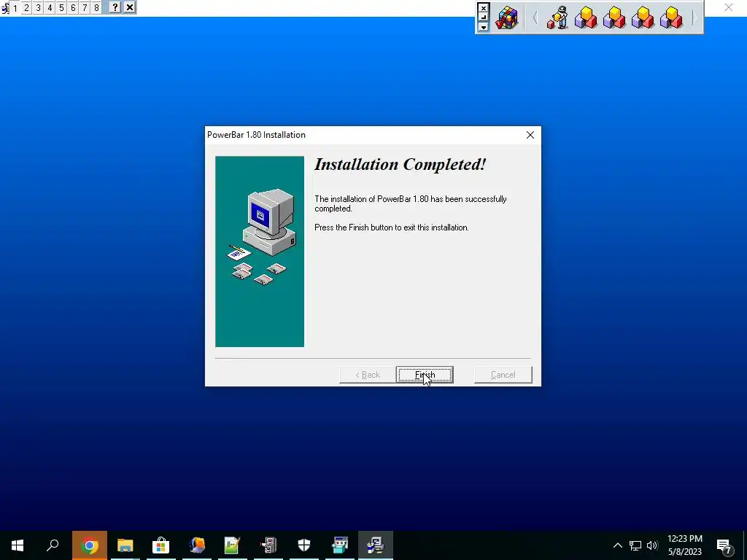Switch to virtual desktop 3
This screenshot has width=747, height=560.
[x=38, y=7]
